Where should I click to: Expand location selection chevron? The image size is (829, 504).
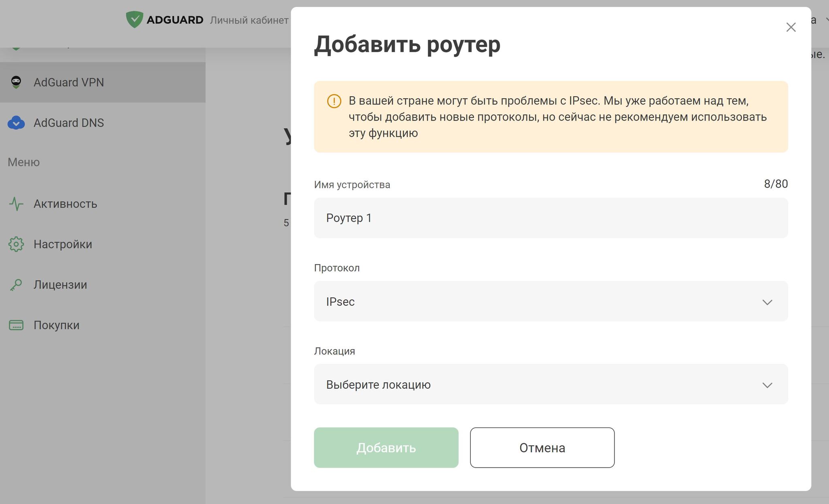(767, 385)
